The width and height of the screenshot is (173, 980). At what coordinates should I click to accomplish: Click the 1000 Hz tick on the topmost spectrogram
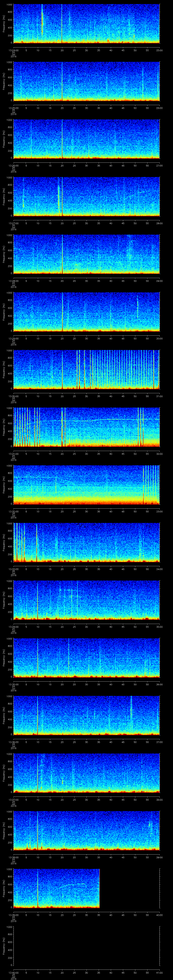tap(9, 5)
